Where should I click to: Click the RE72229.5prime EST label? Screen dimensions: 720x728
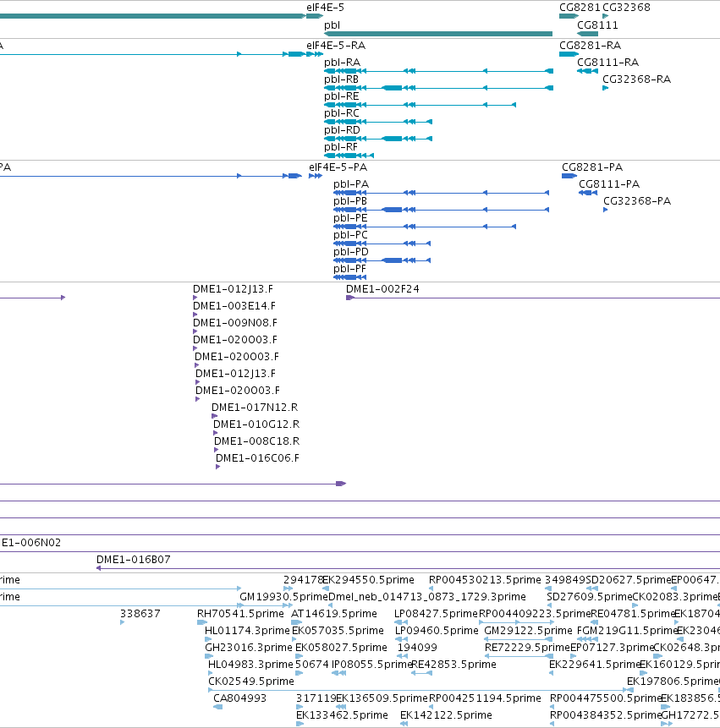pos(527,648)
